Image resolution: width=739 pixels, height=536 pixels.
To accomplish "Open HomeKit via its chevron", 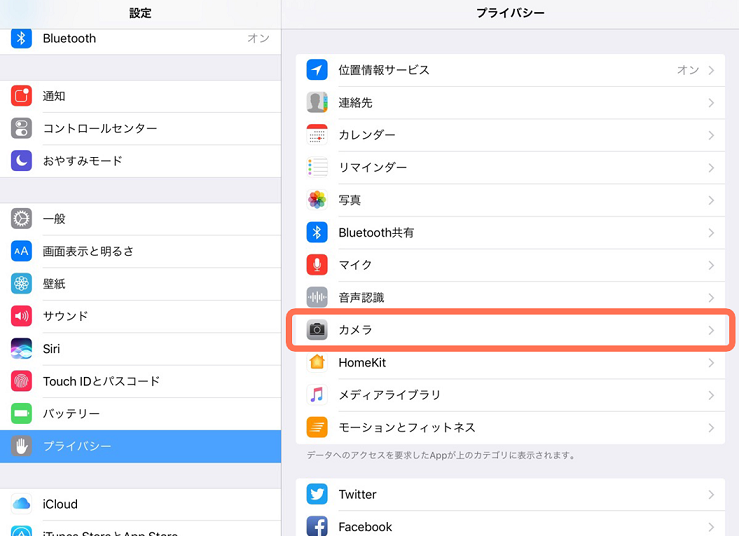I will (x=711, y=363).
